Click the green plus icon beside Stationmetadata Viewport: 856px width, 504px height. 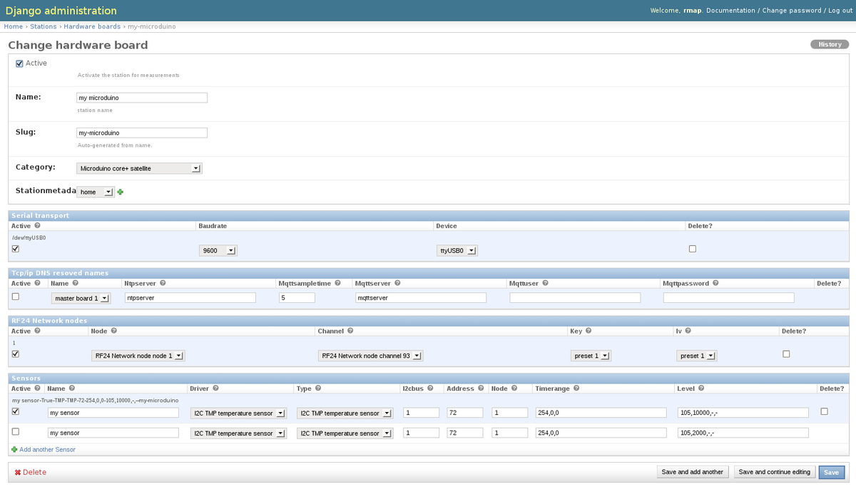[x=120, y=192]
